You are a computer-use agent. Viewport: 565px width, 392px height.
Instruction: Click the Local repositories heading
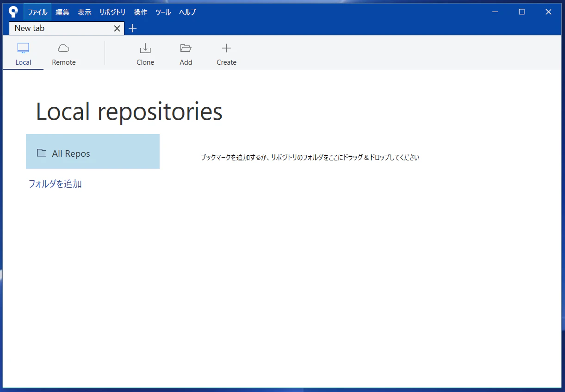(x=129, y=112)
